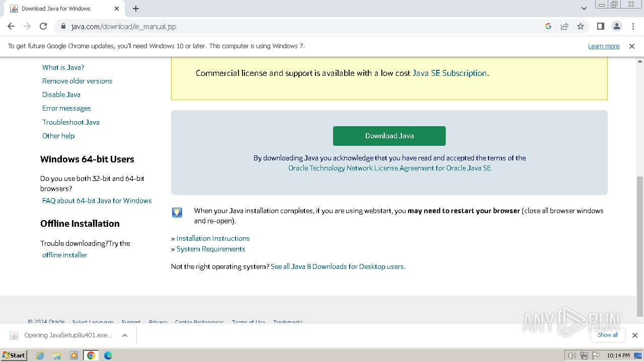Reload the Java download page
This screenshot has width=644, height=362.
43,26
